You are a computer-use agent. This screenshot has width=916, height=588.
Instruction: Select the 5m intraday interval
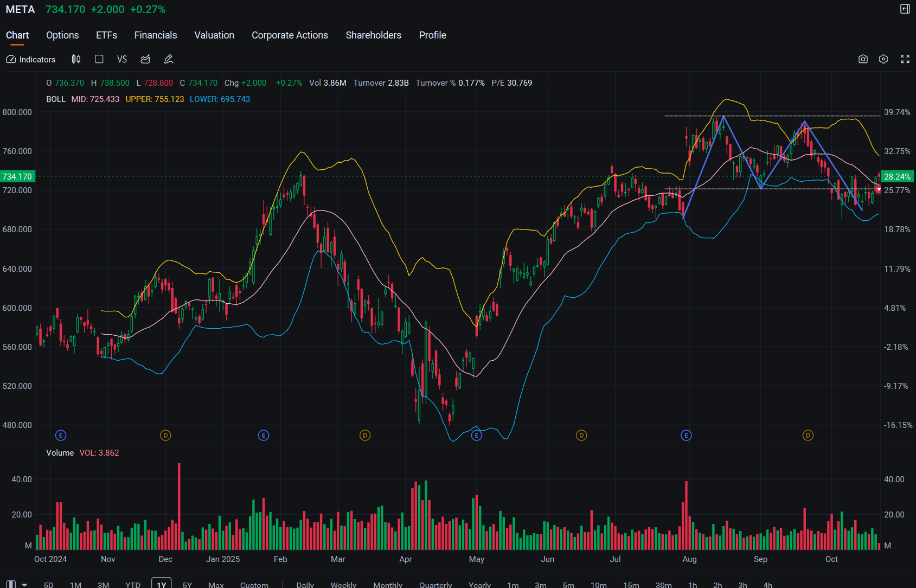click(568, 585)
